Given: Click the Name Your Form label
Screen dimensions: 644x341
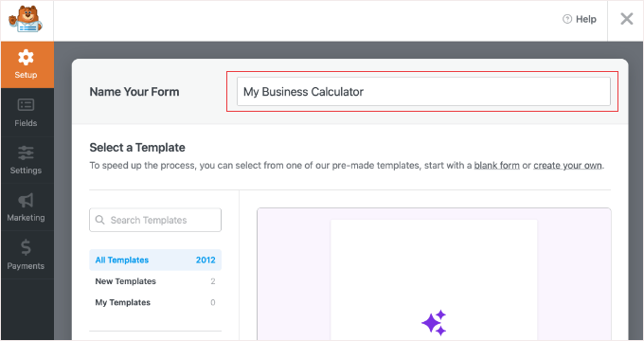Looking at the screenshot, I should pyautogui.click(x=134, y=92).
